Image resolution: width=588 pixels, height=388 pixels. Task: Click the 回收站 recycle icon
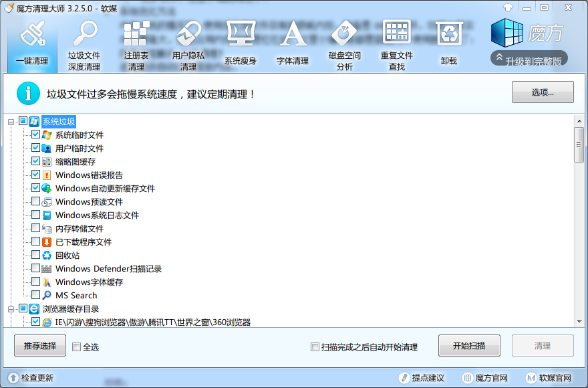47,256
